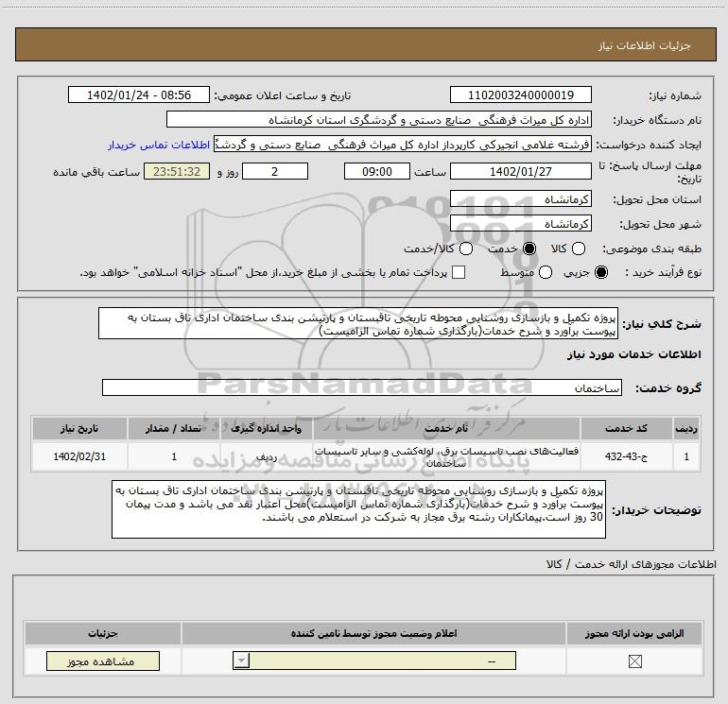The image size is (728, 704).
Task: Click the مشاهده مجوز button
Action: (x=103, y=661)
